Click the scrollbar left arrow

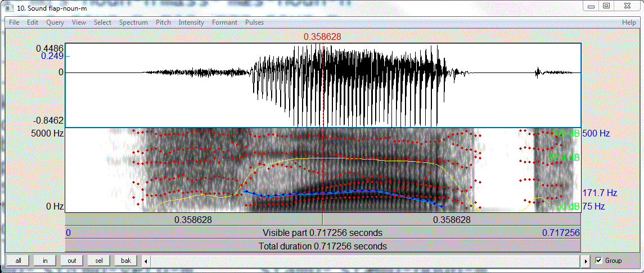(146, 261)
